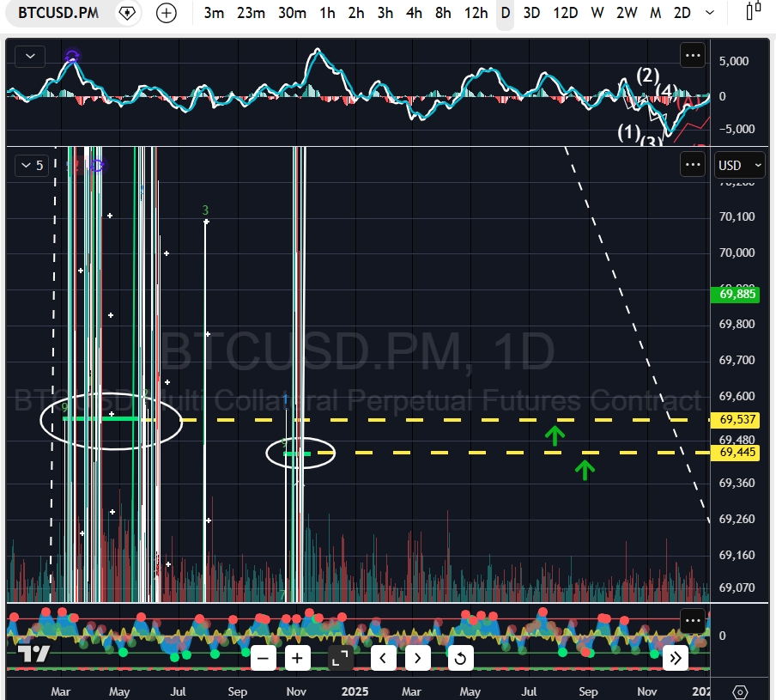Viewport: 776px width, 700px height.
Task: Pick the 2D timeframe
Action: point(682,13)
